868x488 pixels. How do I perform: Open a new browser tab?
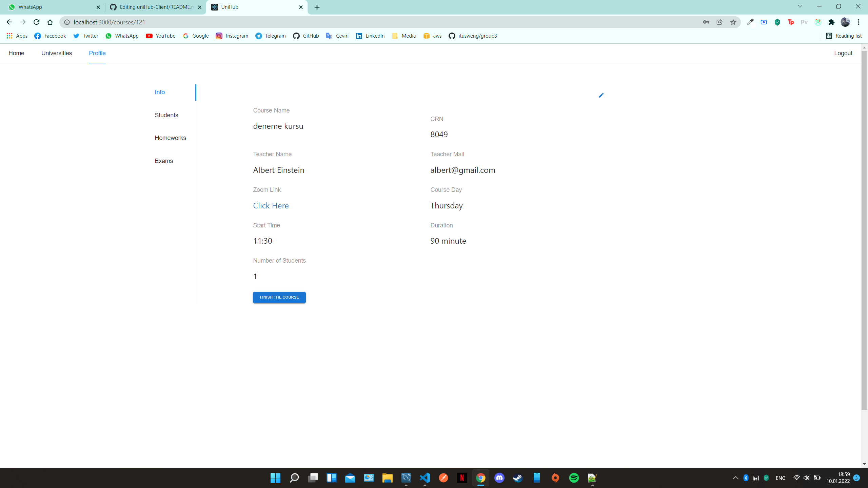coord(317,7)
